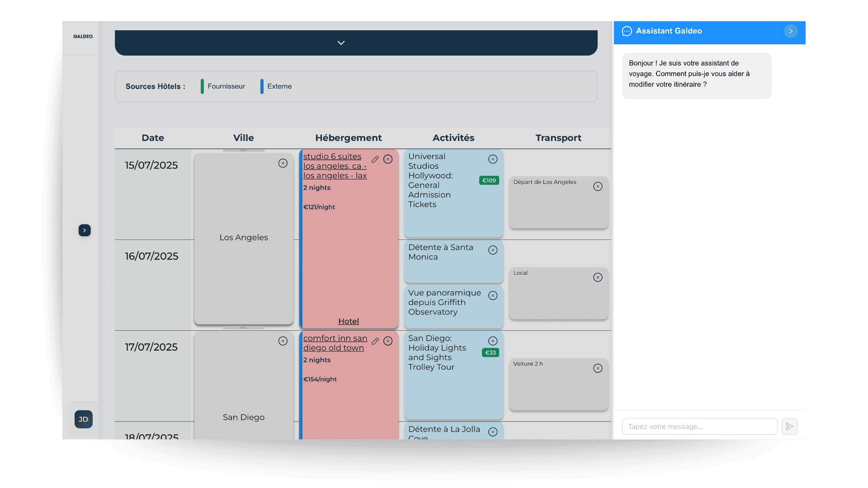Click the Hébergement column header
Viewport: 868px width, 488px height.
point(348,138)
